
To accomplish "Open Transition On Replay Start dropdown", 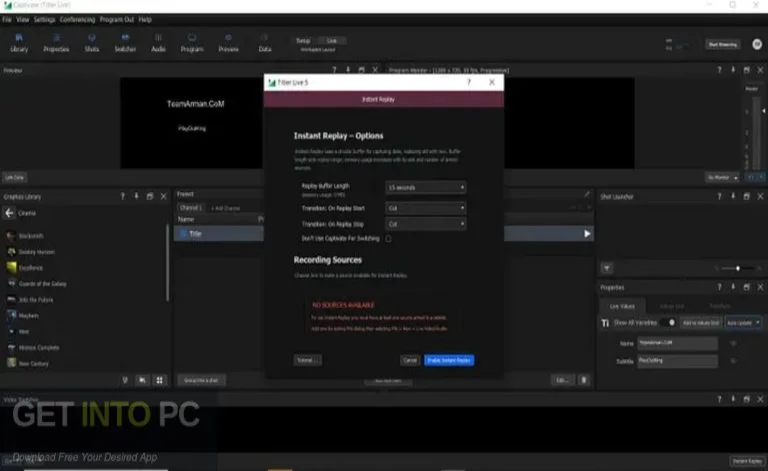I will 426,208.
